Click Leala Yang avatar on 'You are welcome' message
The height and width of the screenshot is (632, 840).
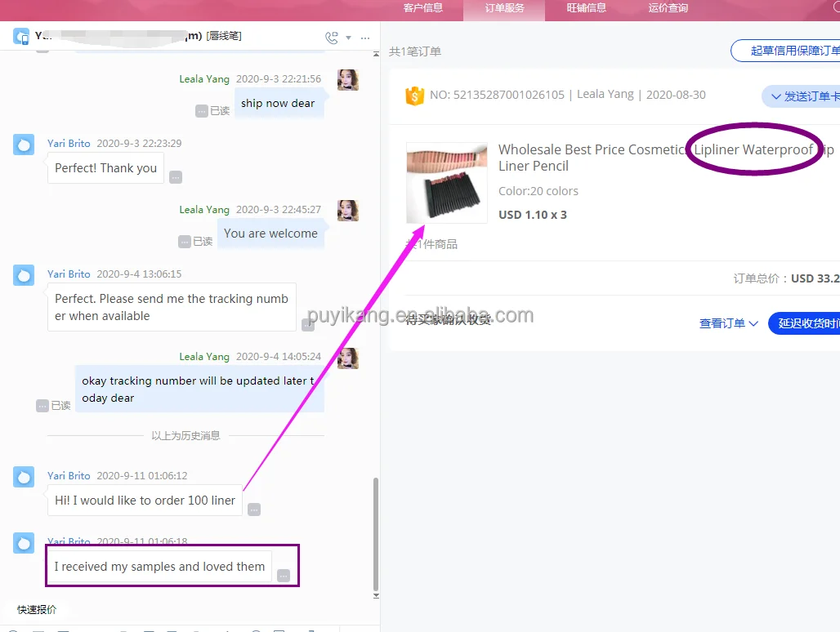pyautogui.click(x=347, y=211)
